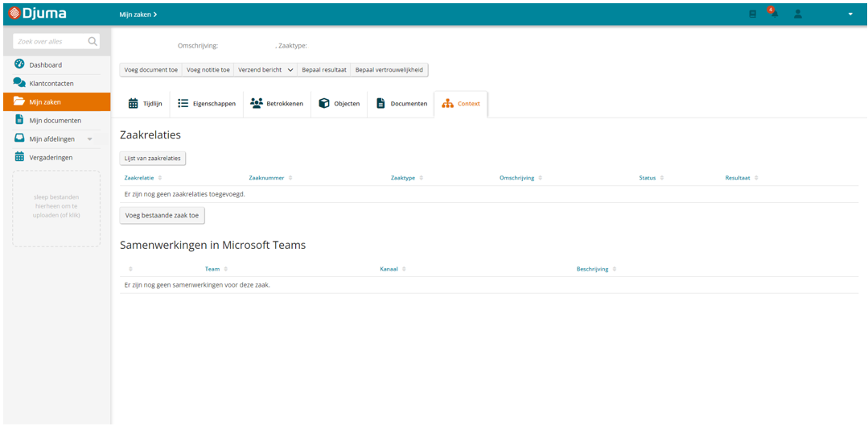The image size is (868, 426).
Task: Click the Eigenschappen list icon
Action: point(183,104)
